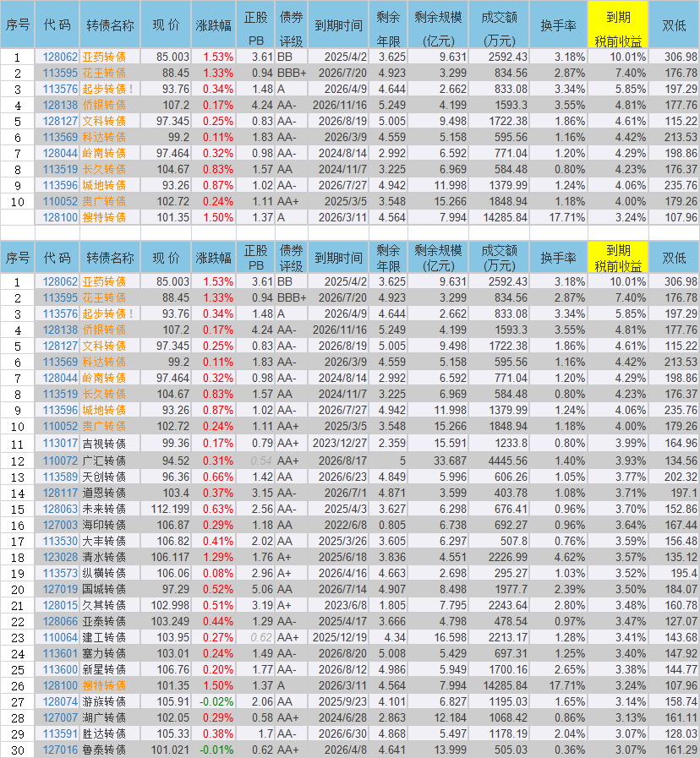Click the maturity date 2025/12/19
This screenshot has width=700, height=758.
340,638
